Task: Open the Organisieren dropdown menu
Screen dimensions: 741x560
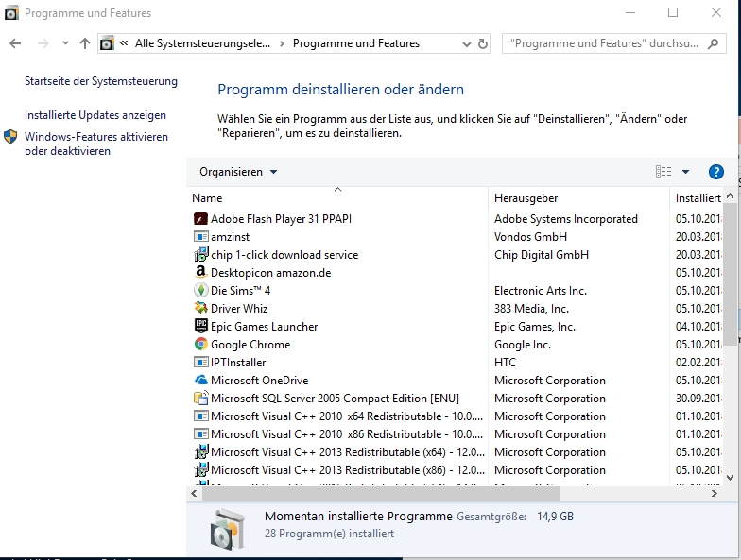Action: pyautogui.click(x=238, y=172)
